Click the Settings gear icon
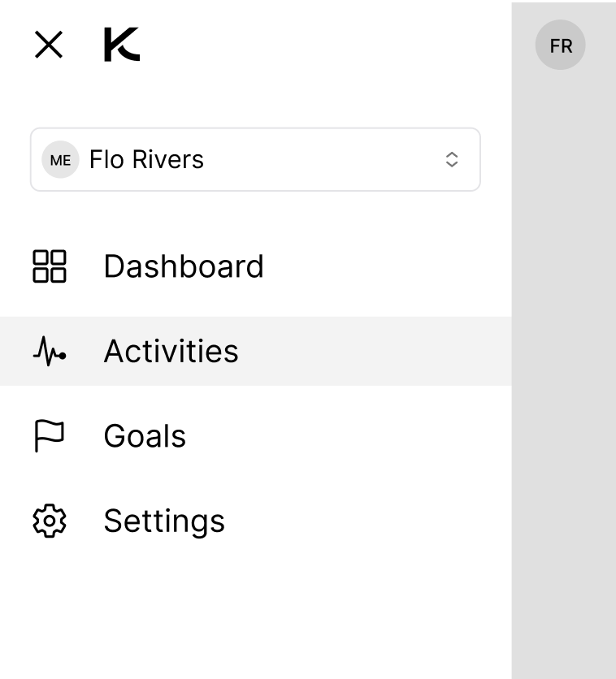 (50, 521)
